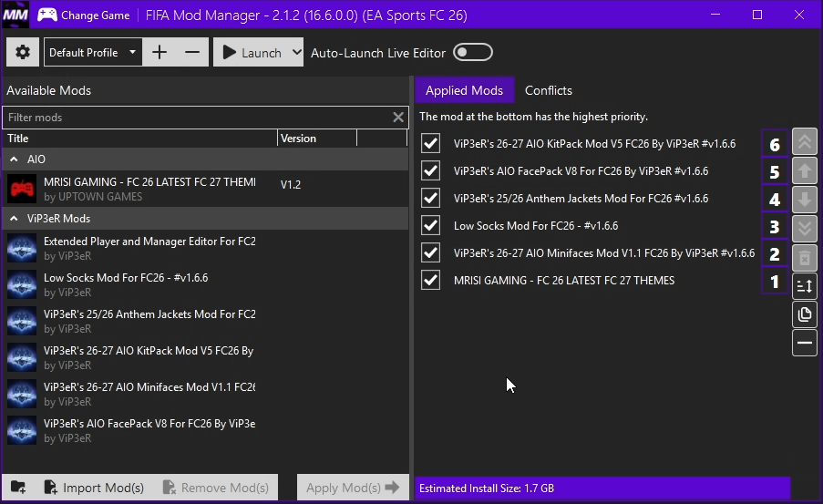The width and height of the screenshot is (823, 504).
Task: Click AIO KitPack Mod thumbnail in Available Mods
Action: pyautogui.click(x=22, y=357)
